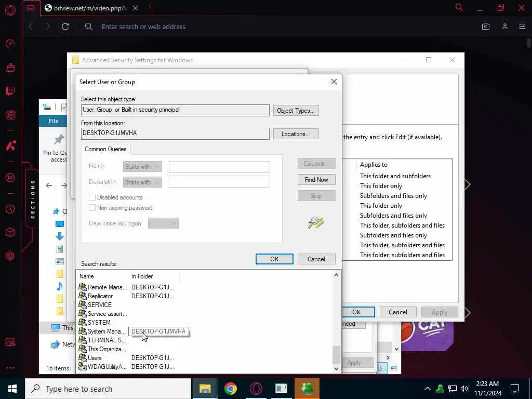Open the Description 'Starts with' dropdown

pyautogui.click(x=142, y=182)
